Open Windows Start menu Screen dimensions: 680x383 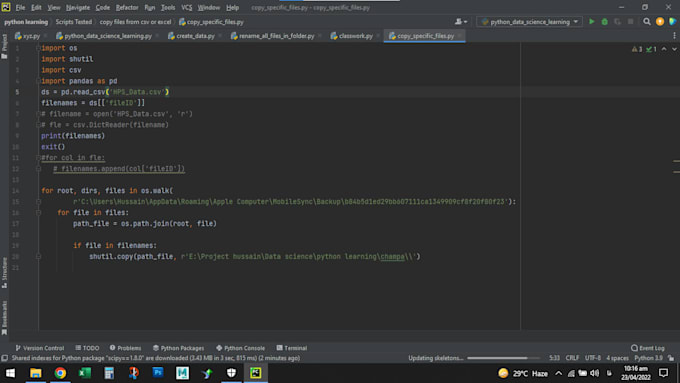pyautogui.click(x=10, y=373)
